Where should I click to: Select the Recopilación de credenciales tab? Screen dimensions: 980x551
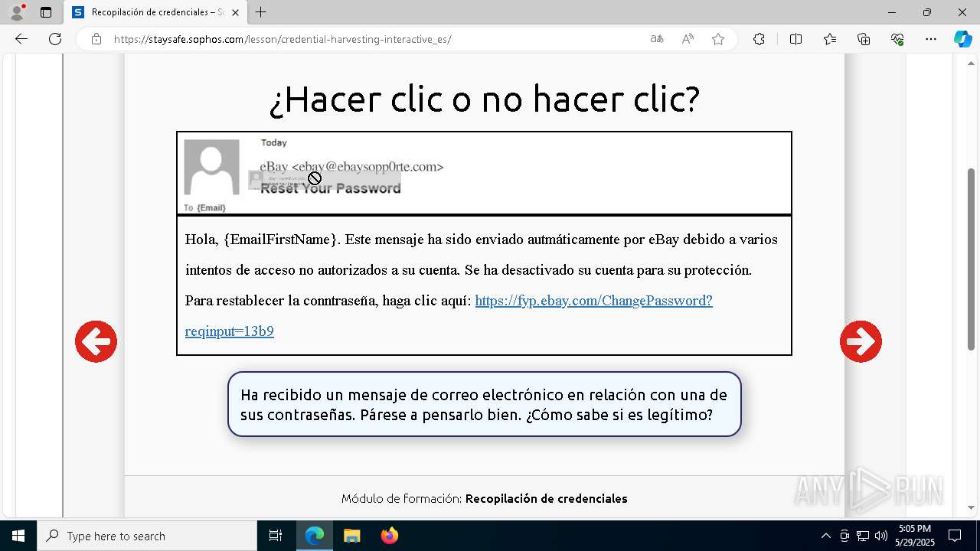tap(155, 12)
